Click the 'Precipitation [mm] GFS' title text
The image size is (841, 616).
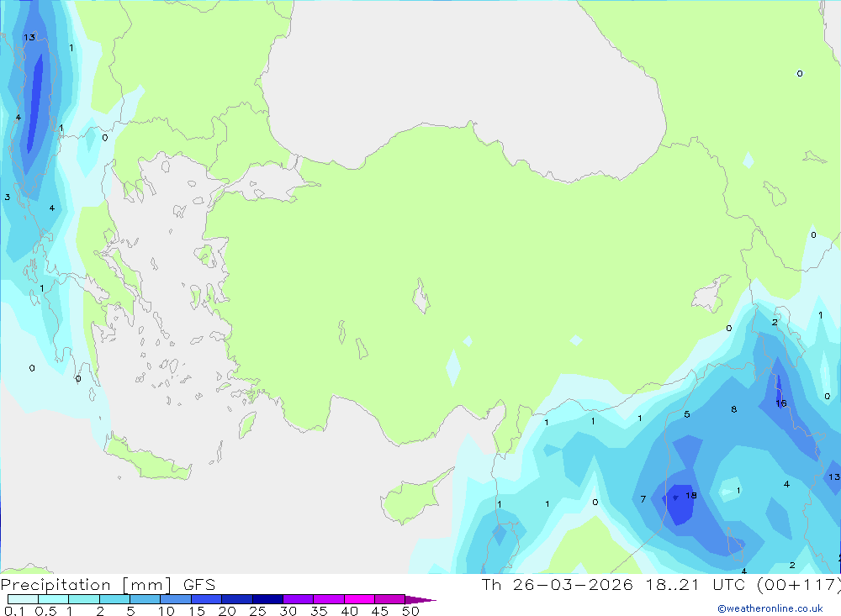point(108,585)
